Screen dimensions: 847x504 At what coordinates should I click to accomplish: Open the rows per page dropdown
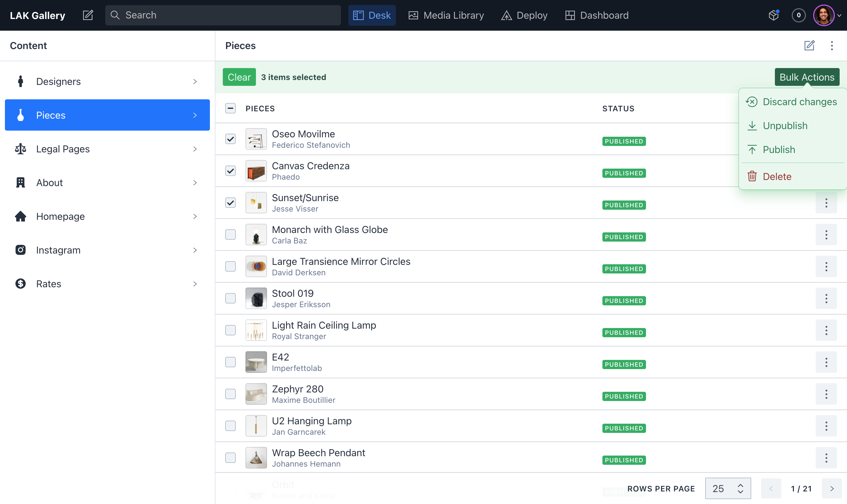click(728, 488)
